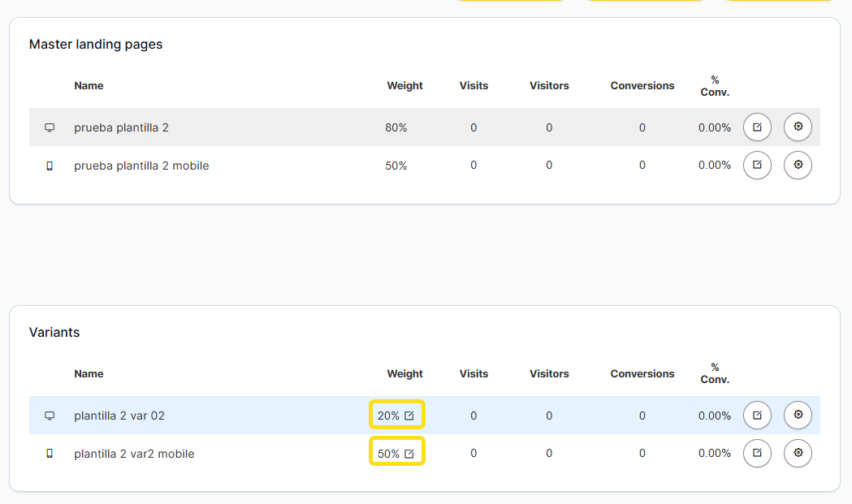This screenshot has height=504, width=852.
Task: Edit the 20% weight of plantilla 2 var 02
Action: [x=409, y=416]
